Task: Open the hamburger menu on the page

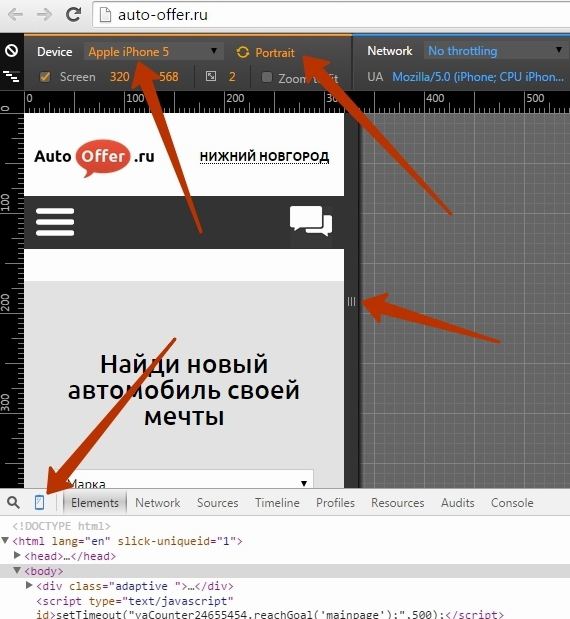Action: click(55, 222)
